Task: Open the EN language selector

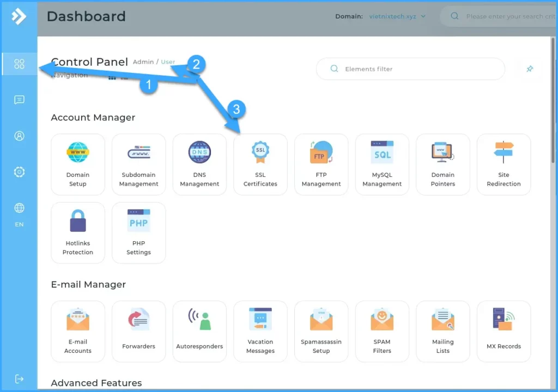Action: (19, 214)
